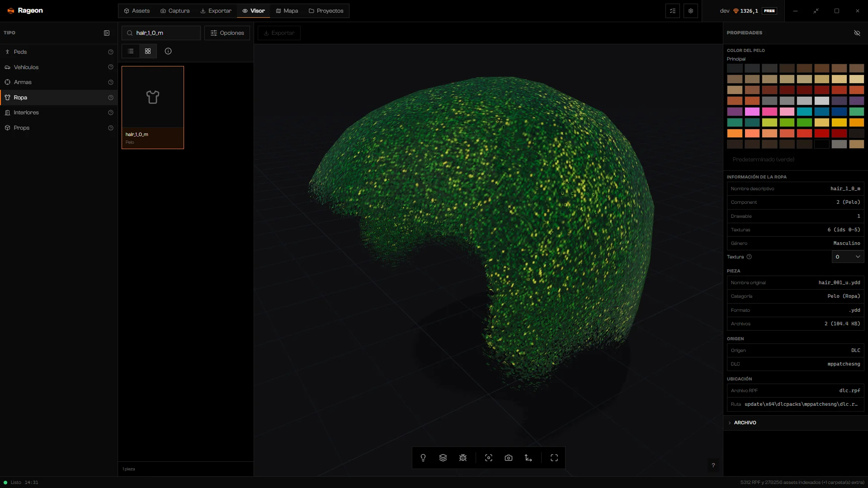Open the Proyectos tab

(x=326, y=11)
